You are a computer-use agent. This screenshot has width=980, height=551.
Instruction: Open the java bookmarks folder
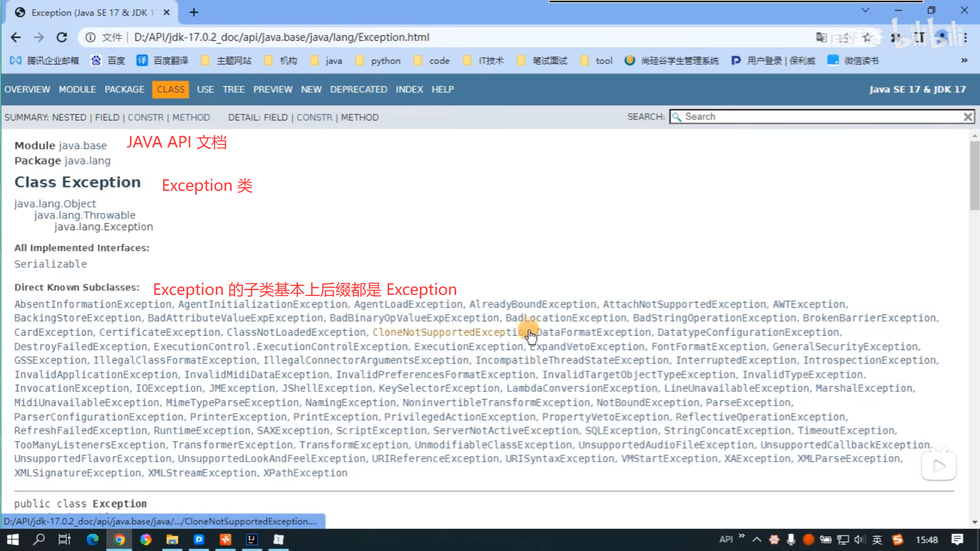click(327, 61)
